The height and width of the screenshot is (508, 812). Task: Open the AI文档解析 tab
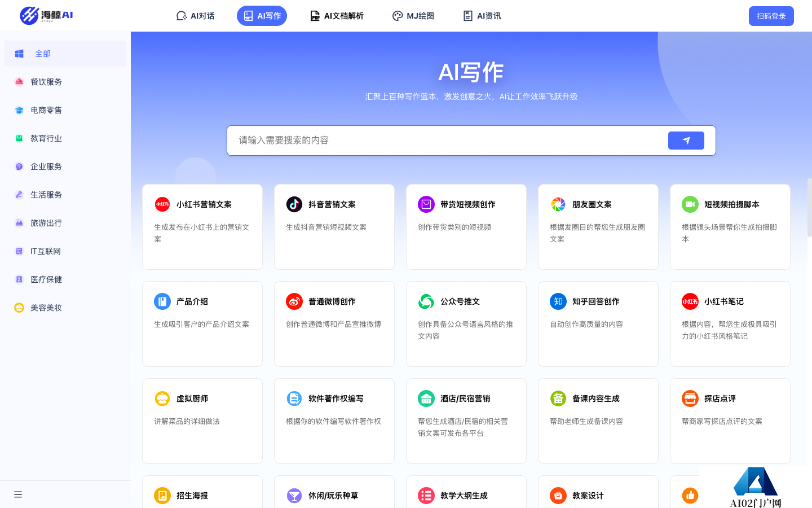pyautogui.click(x=337, y=16)
